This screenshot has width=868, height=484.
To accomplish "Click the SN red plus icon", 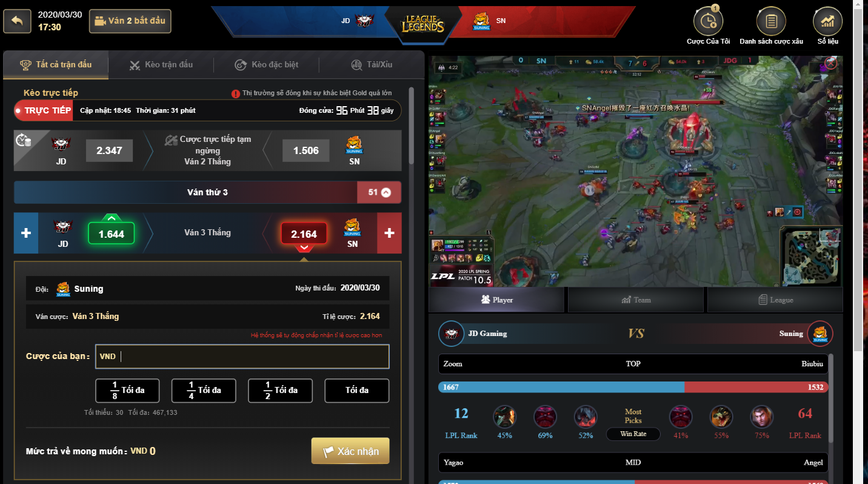I will (x=389, y=233).
